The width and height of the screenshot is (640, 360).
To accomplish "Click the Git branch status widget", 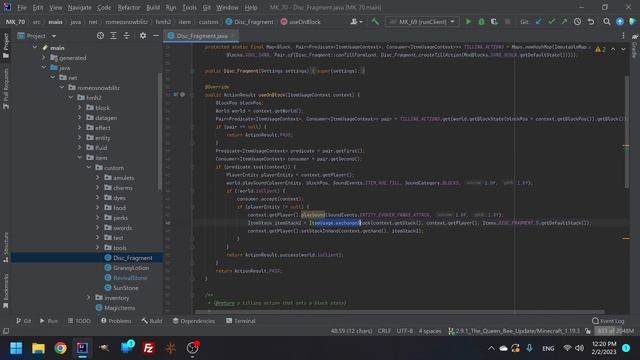I will (x=514, y=331).
